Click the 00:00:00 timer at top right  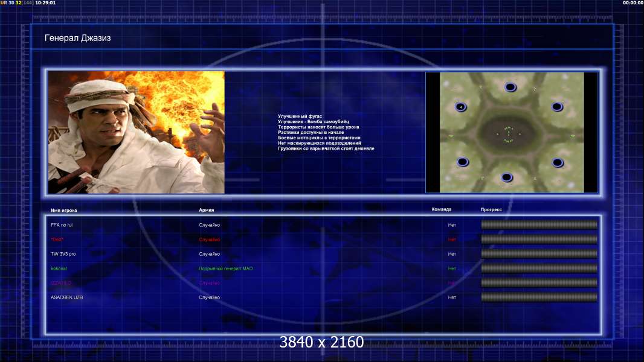coord(631,3)
